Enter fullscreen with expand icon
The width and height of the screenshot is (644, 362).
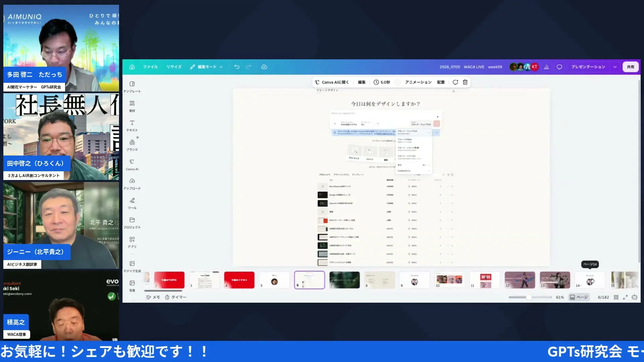pos(625,297)
